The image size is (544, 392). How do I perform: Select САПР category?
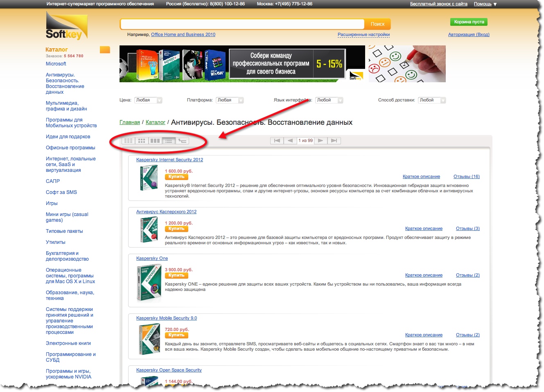(x=53, y=181)
